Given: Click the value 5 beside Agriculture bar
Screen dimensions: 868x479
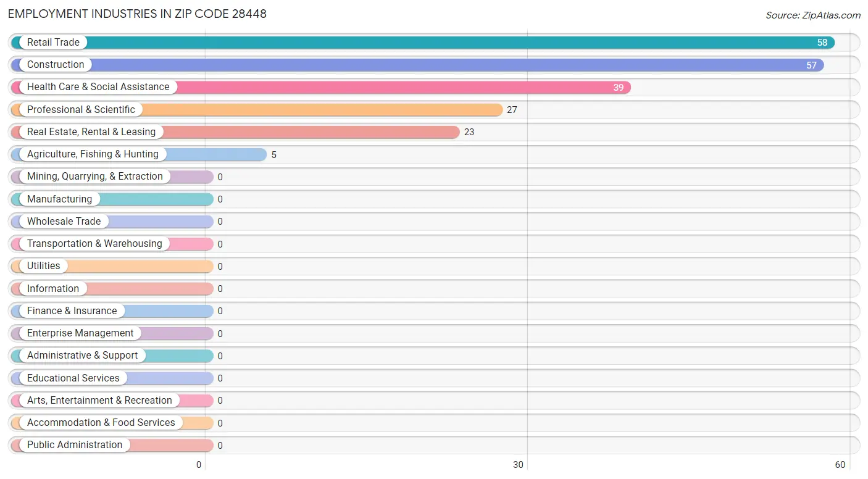Looking at the screenshot, I should click(274, 155).
